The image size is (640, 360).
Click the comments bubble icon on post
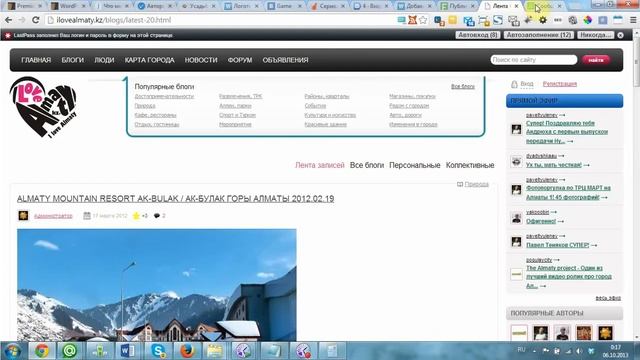coord(157,216)
